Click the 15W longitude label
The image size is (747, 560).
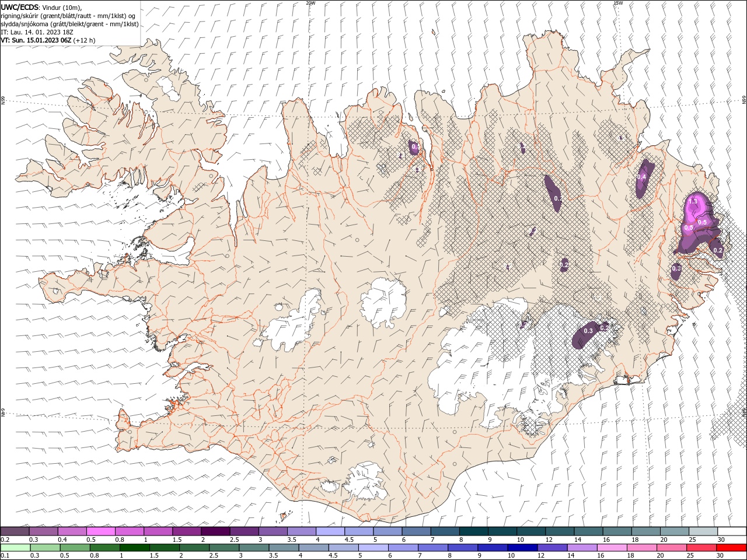coord(618,3)
